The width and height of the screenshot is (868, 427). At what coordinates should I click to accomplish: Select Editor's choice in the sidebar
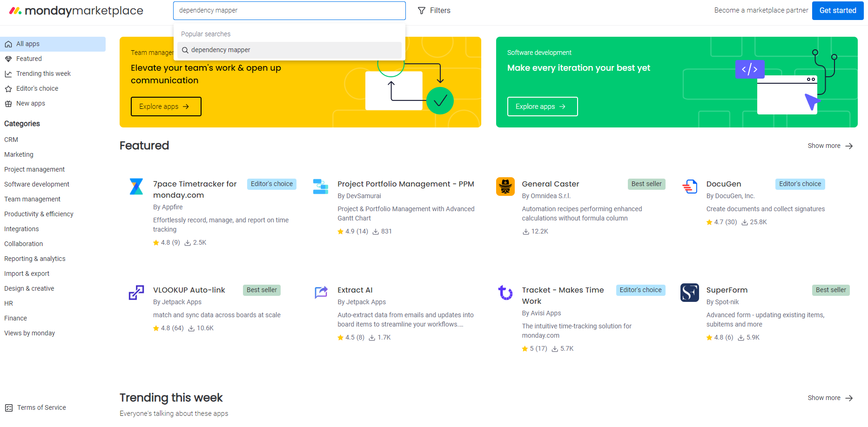(37, 88)
